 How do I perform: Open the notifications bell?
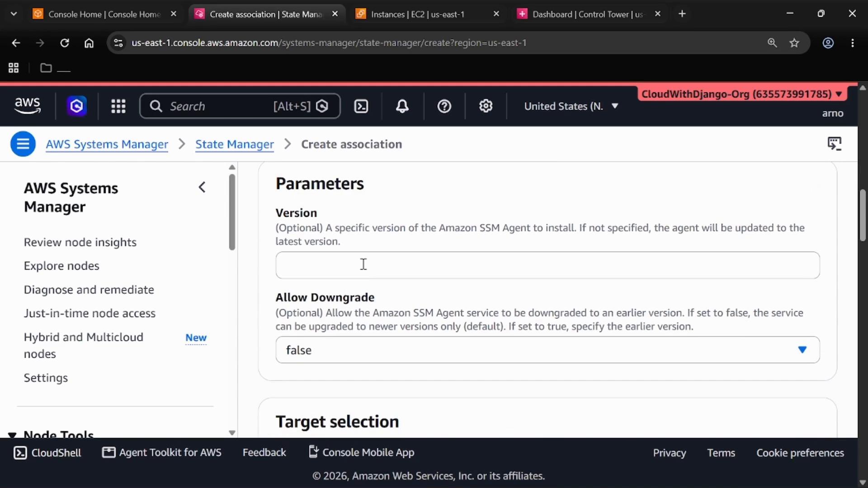(402, 106)
